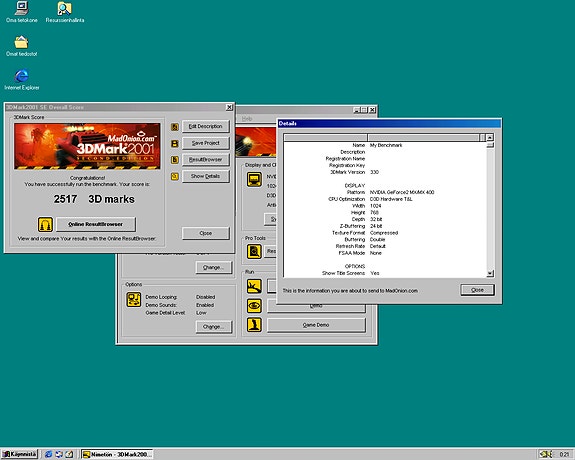This screenshot has width=575, height=460.
Task: Click the Buffering value Double
Action: click(x=377, y=240)
